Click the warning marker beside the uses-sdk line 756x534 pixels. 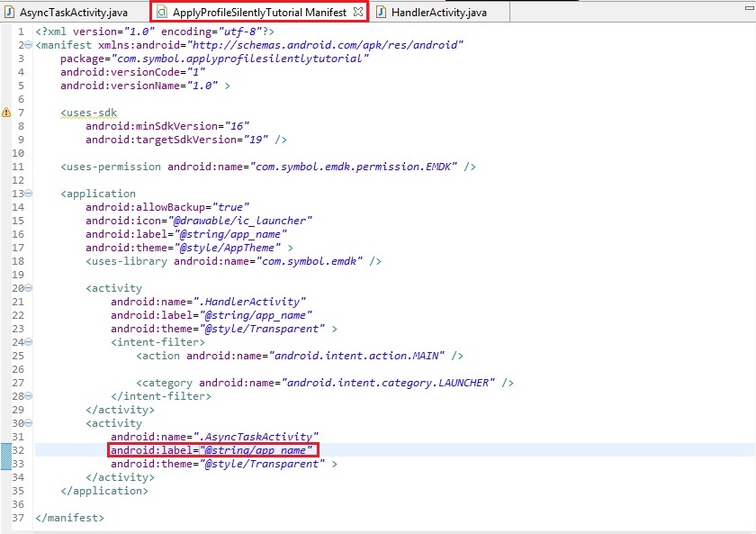(x=6, y=113)
